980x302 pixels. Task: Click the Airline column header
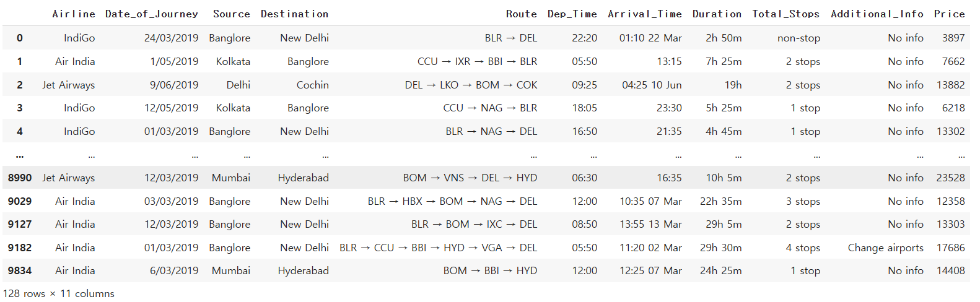74,14
